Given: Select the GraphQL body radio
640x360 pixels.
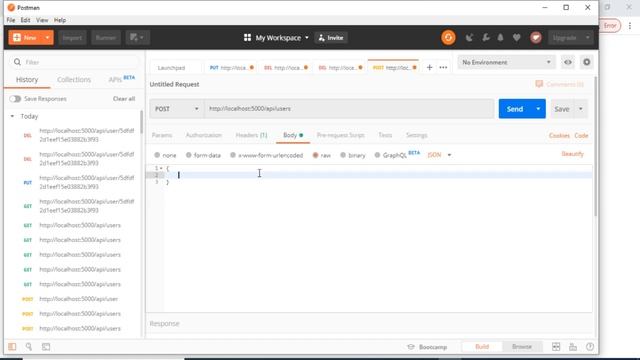Looking at the screenshot, I should click(377, 155).
